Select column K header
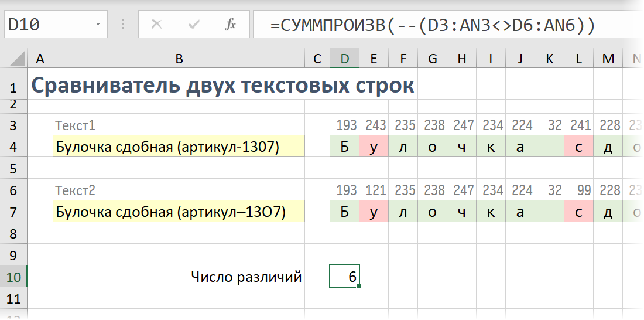 point(550,59)
